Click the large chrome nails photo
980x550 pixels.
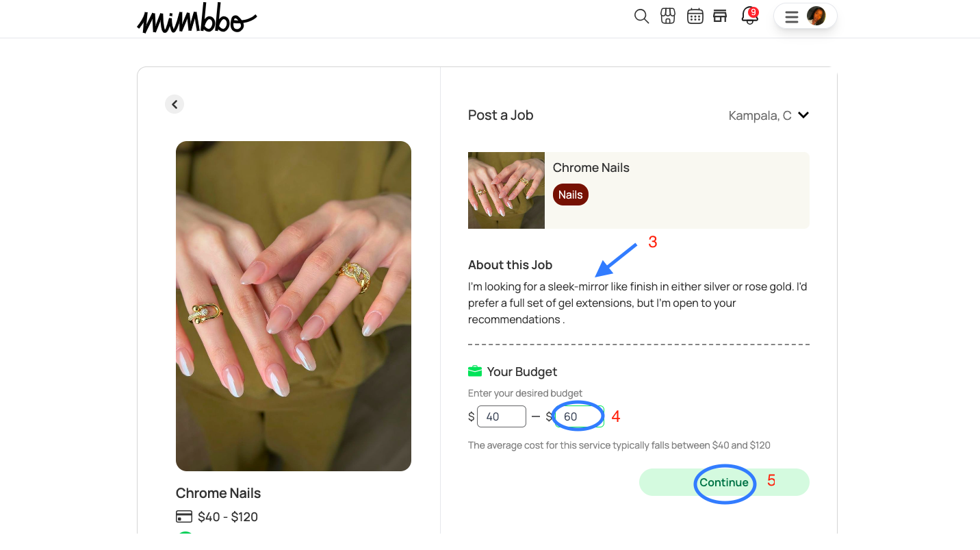point(294,306)
